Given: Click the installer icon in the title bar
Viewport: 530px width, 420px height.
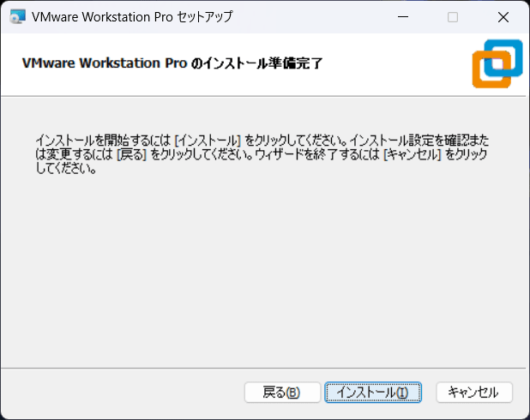Looking at the screenshot, I should point(18,17).
